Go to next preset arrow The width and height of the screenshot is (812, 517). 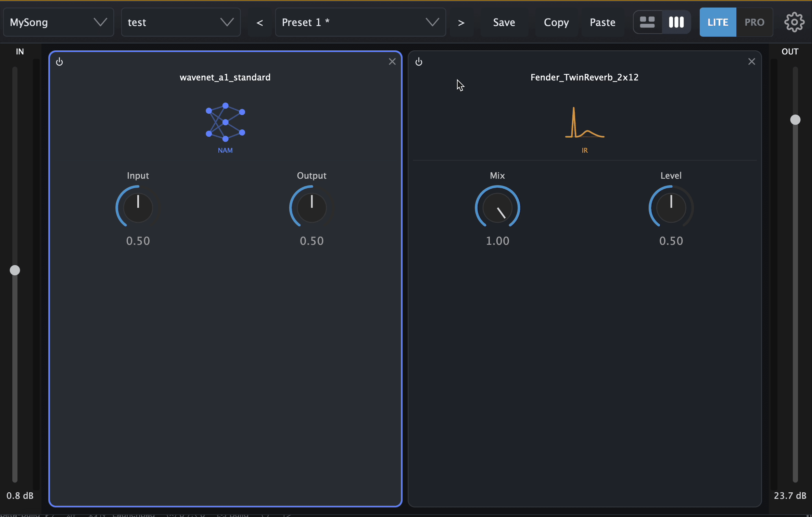pyautogui.click(x=461, y=23)
